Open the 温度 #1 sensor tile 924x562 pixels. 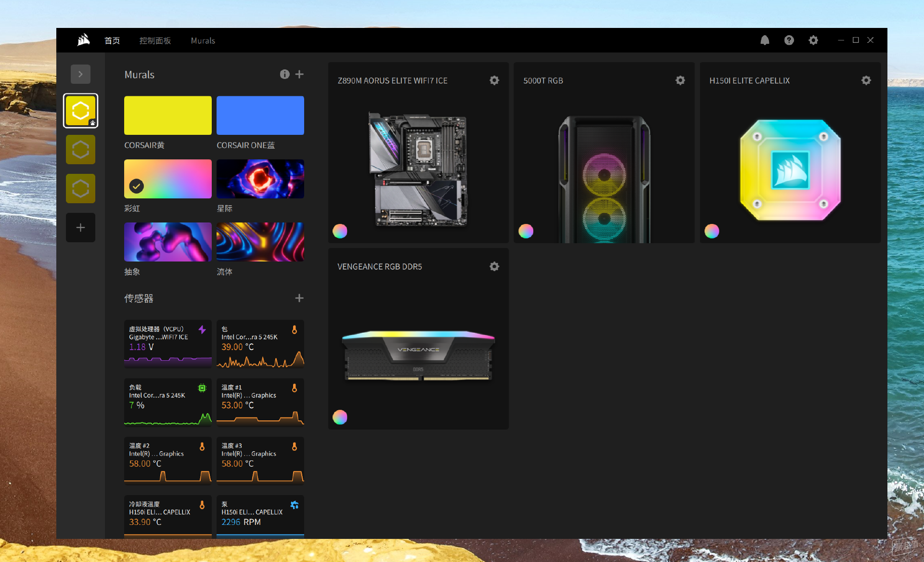pos(260,402)
